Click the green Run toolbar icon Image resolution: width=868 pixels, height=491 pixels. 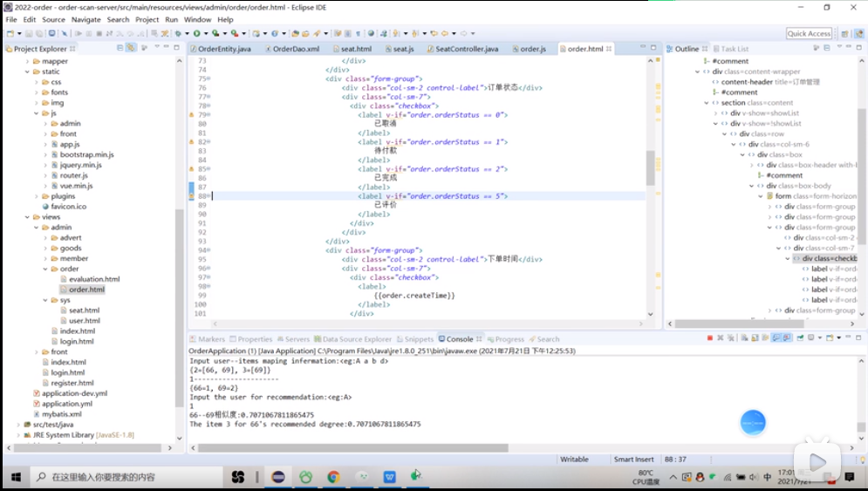(x=196, y=33)
